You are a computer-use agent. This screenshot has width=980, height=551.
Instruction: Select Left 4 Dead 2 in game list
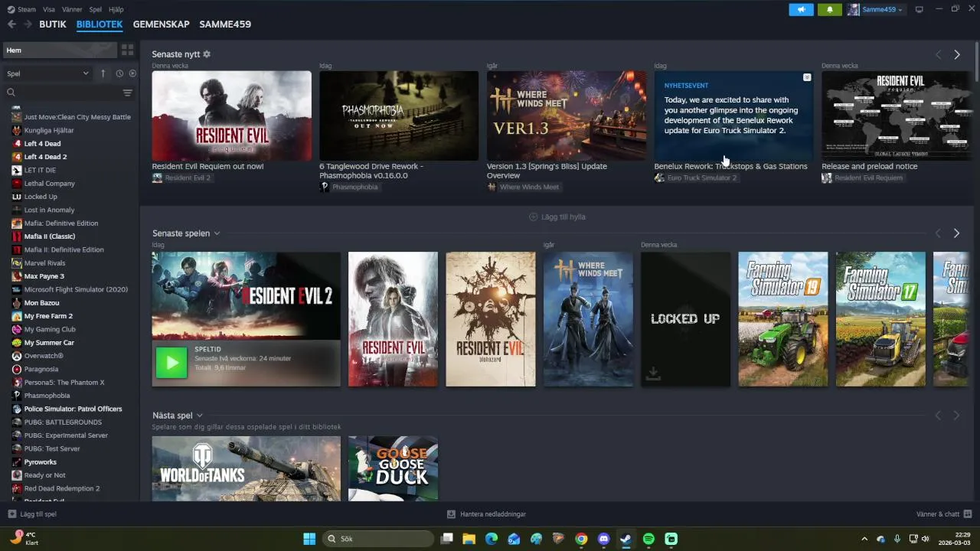click(45, 157)
